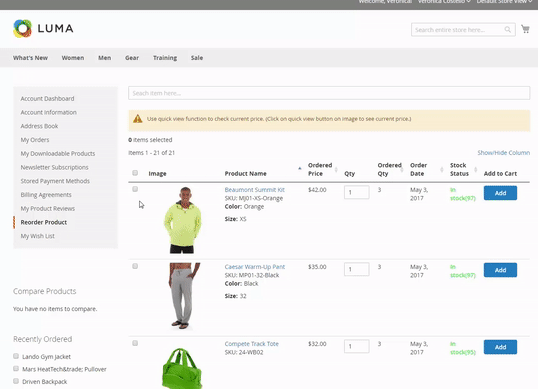Open the shopping cart icon
Viewport: 538px width, 389px height.
coord(525,29)
